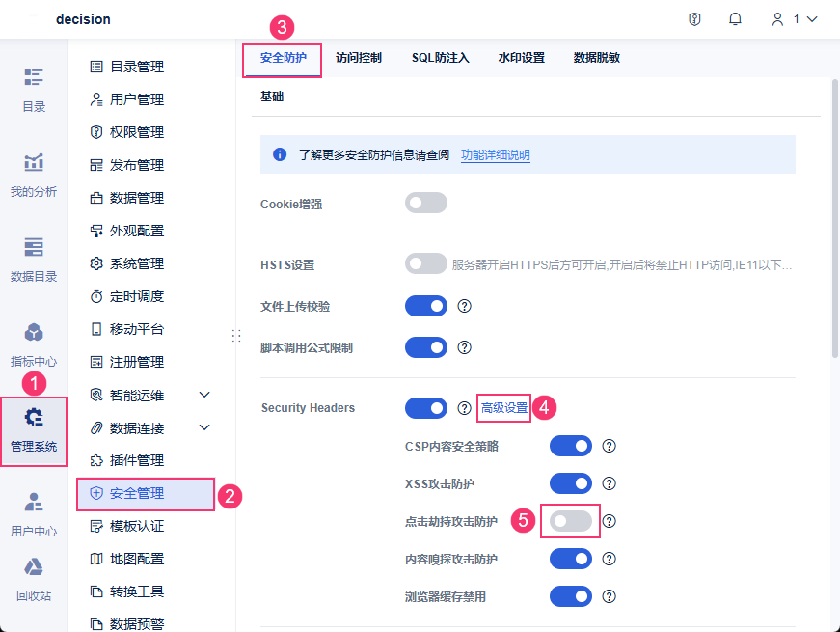Click the notification bell icon
The image size is (840, 632).
tap(736, 19)
